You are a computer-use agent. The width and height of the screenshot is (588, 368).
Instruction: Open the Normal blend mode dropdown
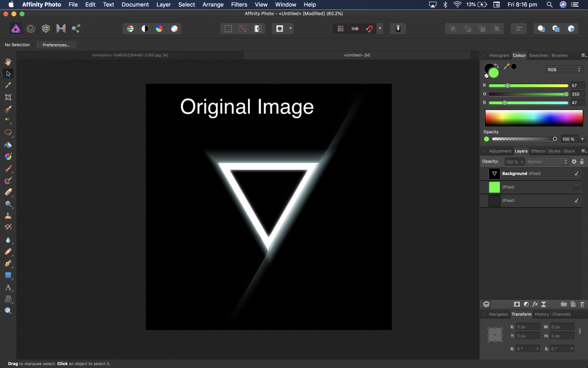pyautogui.click(x=547, y=161)
